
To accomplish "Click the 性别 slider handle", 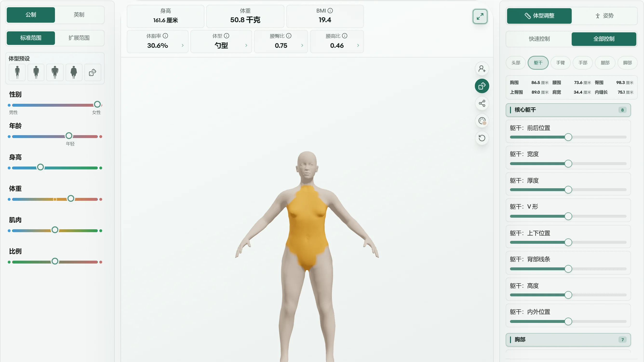I will click(x=97, y=104).
